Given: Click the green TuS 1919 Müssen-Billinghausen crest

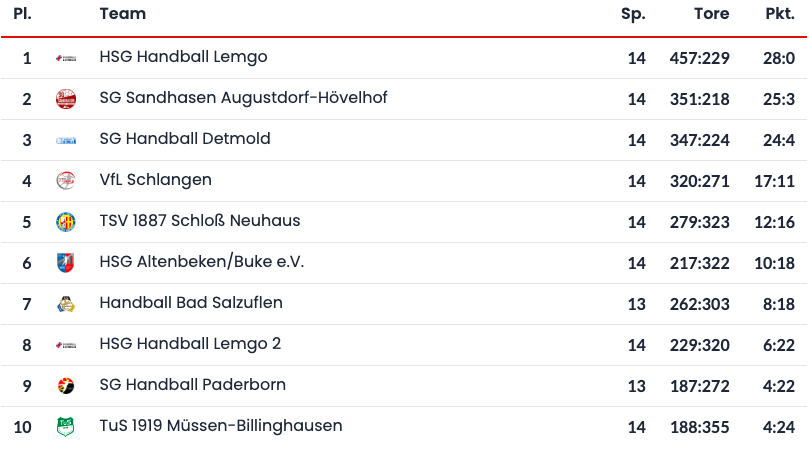Looking at the screenshot, I should (x=66, y=427).
